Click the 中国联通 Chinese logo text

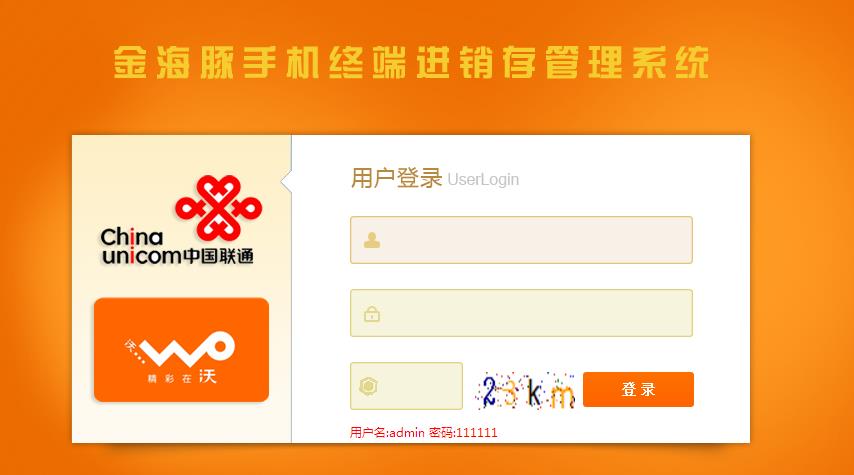[x=218, y=256]
